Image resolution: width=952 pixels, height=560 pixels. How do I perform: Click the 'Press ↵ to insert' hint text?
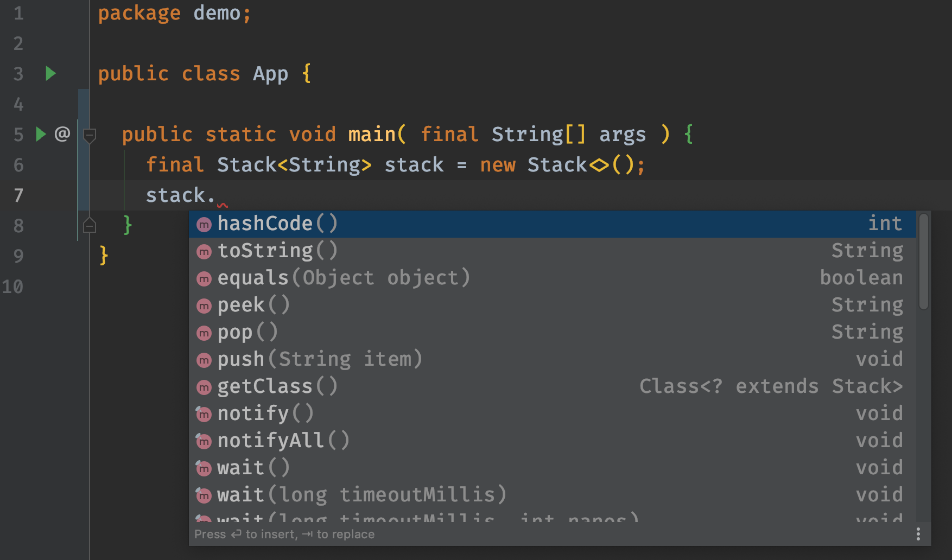pos(246,534)
